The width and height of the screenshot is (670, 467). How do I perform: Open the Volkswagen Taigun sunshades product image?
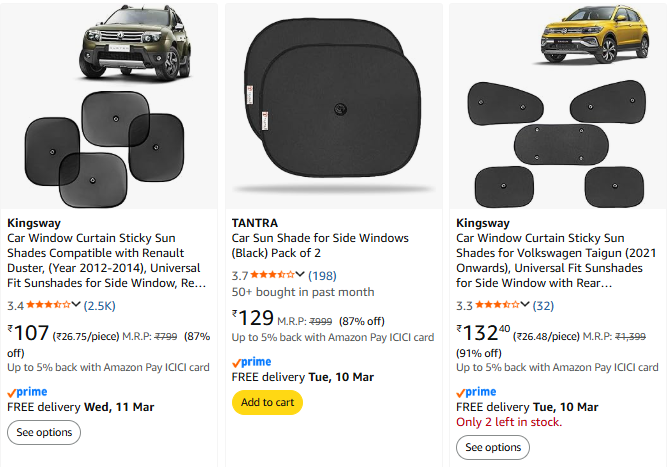click(558, 103)
